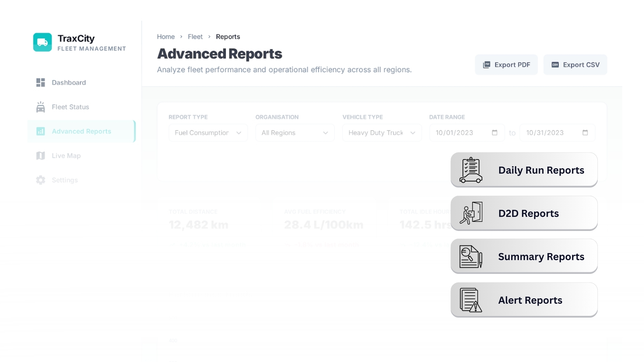Open the Report Type dropdown
This screenshot has width=644, height=362.
pyautogui.click(x=208, y=133)
